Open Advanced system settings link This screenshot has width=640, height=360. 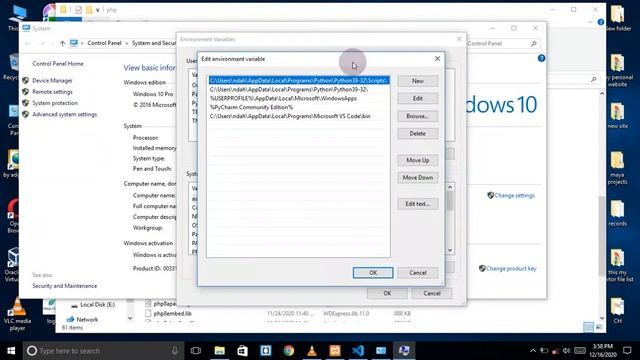coord(64,114)
